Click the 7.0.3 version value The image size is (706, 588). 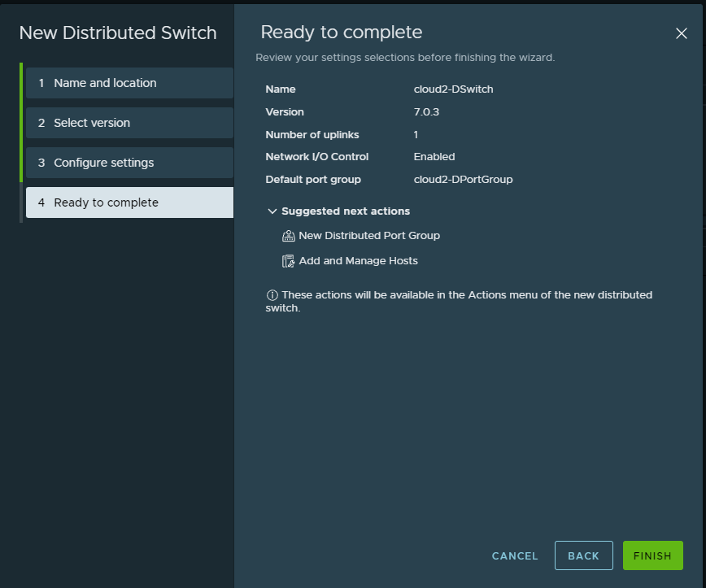pyautogui.click(x=426, y=112)
